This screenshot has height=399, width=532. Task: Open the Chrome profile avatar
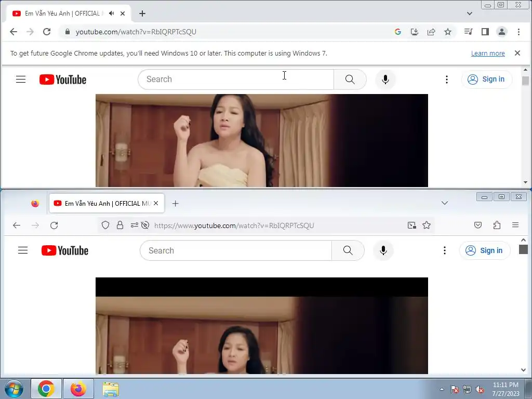(x=502, y=32)
